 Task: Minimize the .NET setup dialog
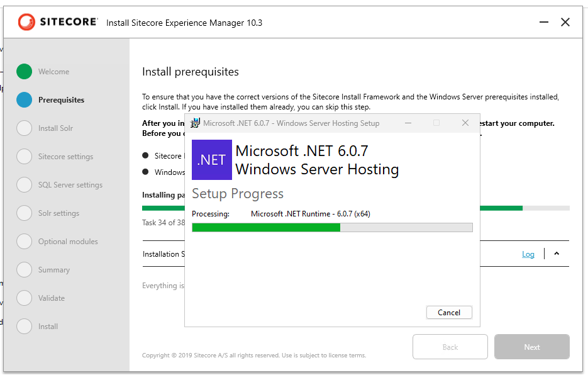point(408,123)
